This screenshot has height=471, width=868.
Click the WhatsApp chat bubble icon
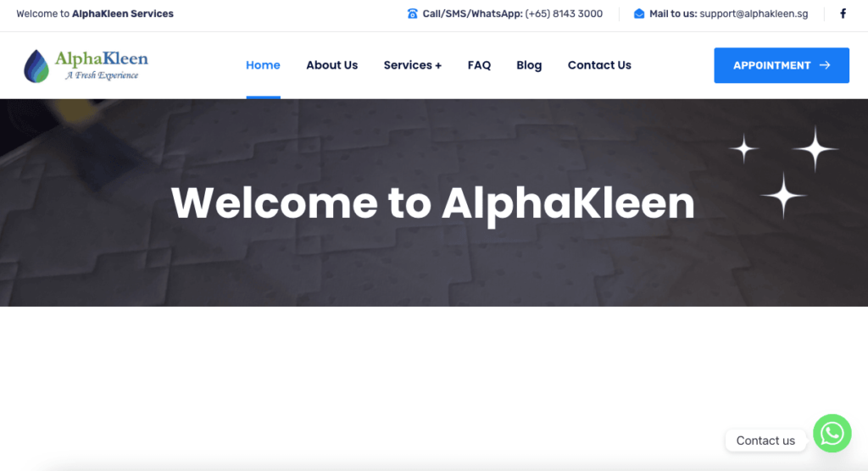pyautogui.click(x=832, y=434)
